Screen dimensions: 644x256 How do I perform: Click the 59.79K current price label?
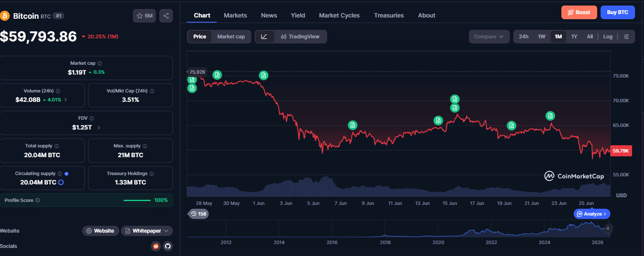[621, 150]
